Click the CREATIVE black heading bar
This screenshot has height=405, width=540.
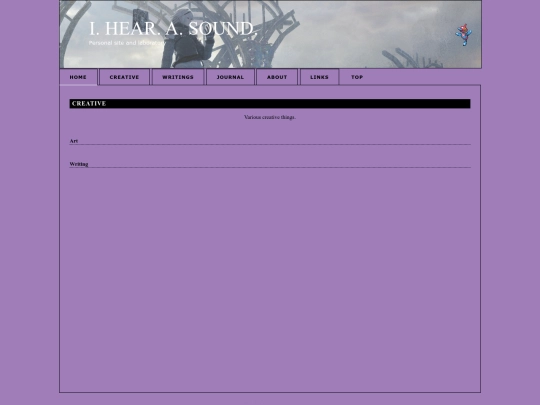coord(270,104)
